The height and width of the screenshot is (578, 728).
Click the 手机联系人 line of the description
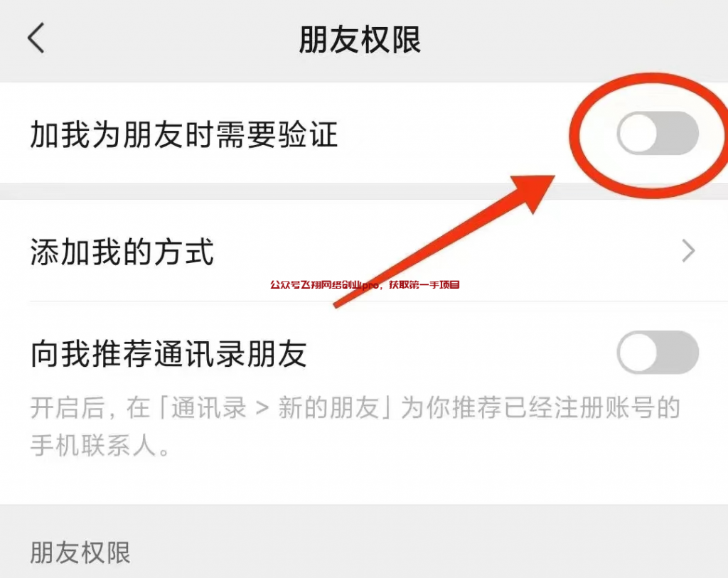click(100, 445)
